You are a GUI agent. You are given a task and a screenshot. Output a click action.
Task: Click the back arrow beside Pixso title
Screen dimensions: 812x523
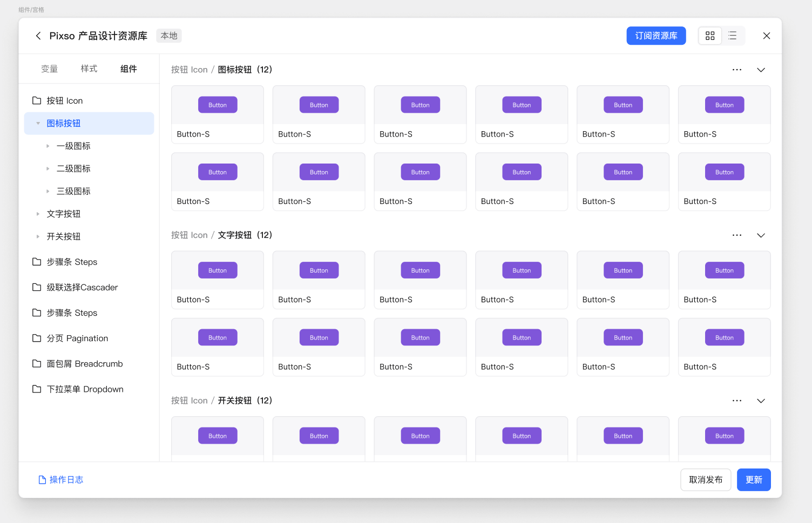[38, 36]
